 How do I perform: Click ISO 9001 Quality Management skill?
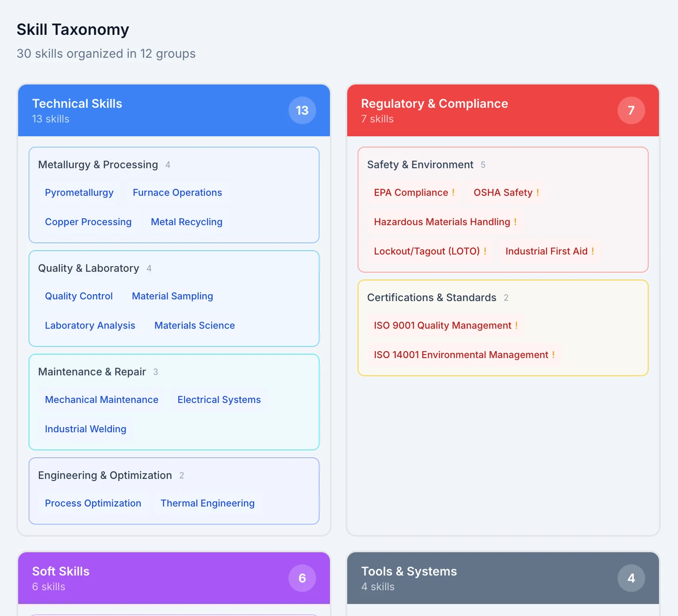coord(446,326)
